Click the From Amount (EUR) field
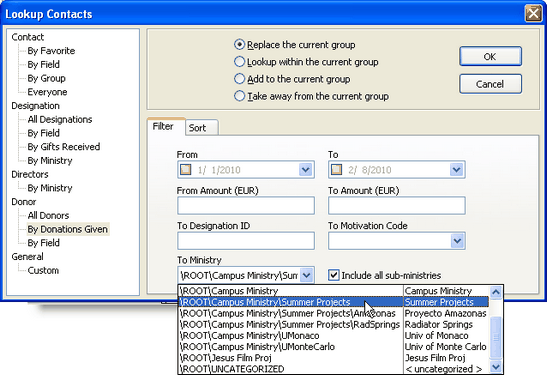Viewport: 547px width, 375px height. pyautogui.click(x=246, y=205)
